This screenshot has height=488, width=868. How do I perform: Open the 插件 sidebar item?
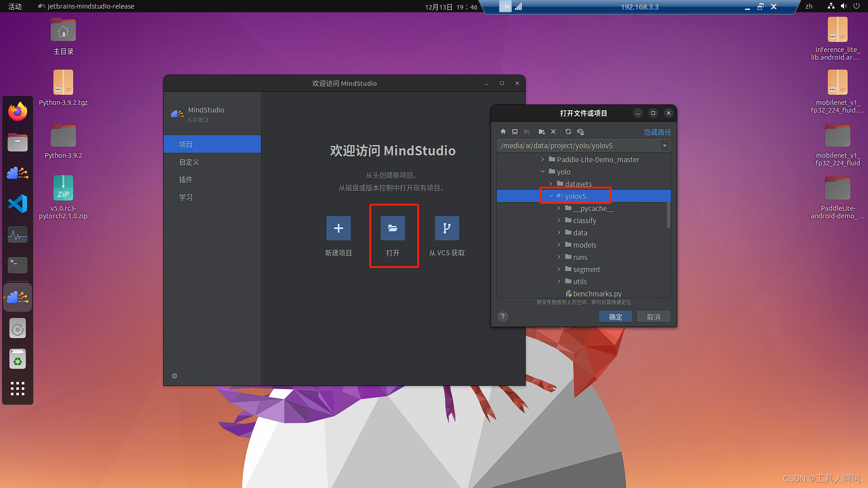212,179
